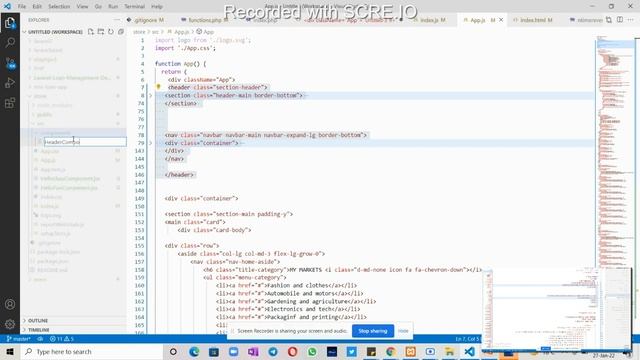This screenshot has height=360, width=640.
Task: Open Chrome from the taskbar
Action: [391, 351]
